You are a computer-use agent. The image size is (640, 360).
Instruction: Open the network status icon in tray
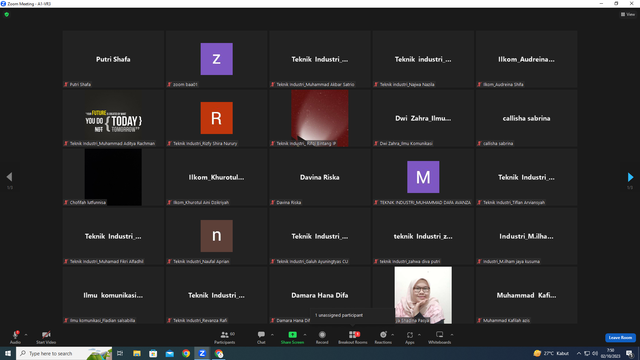click(x=587, y=353)
